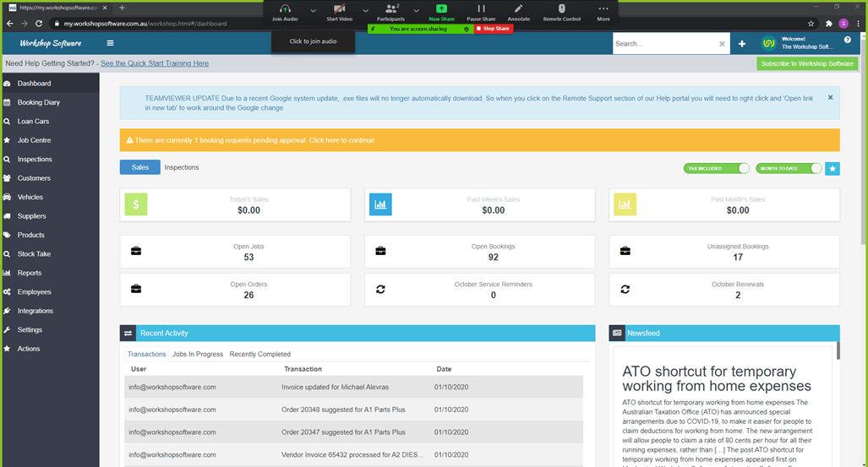Expand the Join Audio options arrow

click(x=313, y=10)
